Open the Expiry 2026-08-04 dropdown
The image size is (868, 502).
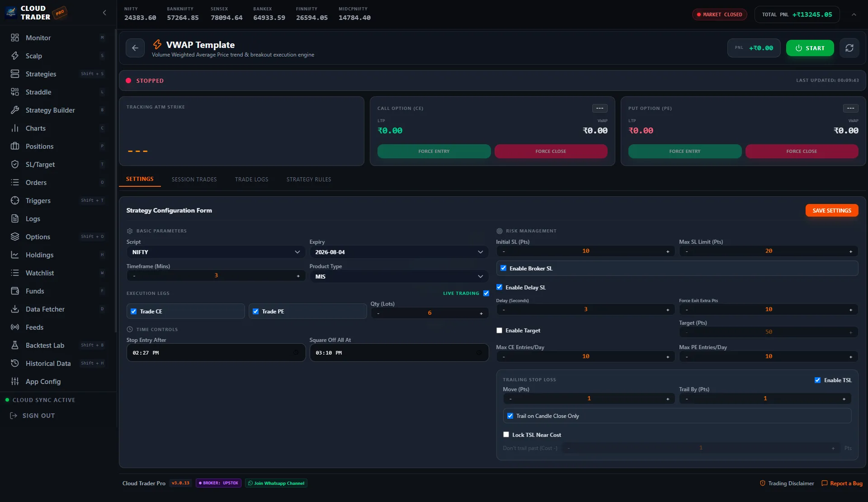[x=399, y=252]
